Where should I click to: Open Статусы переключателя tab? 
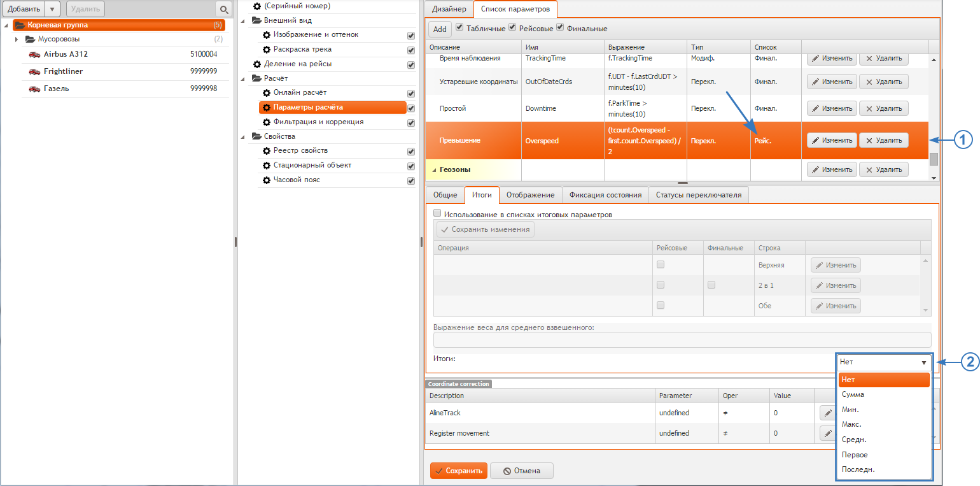click(699, 195)
